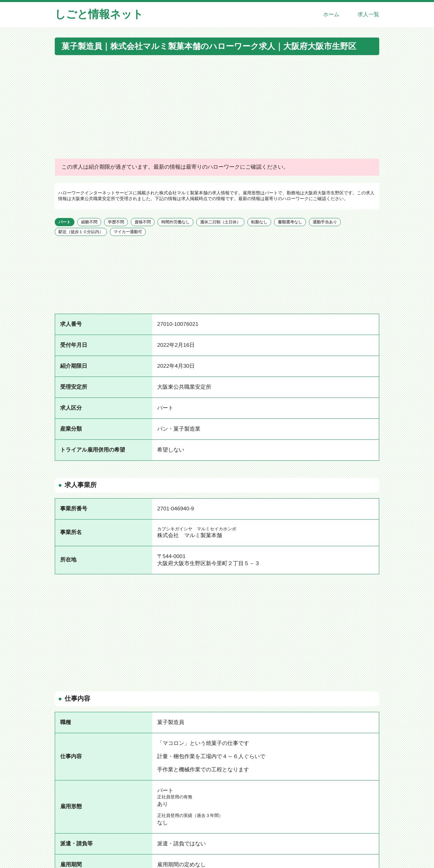434x868 pixels.
Task: Click the 受付年月日 row label
Action: point(74,345)
